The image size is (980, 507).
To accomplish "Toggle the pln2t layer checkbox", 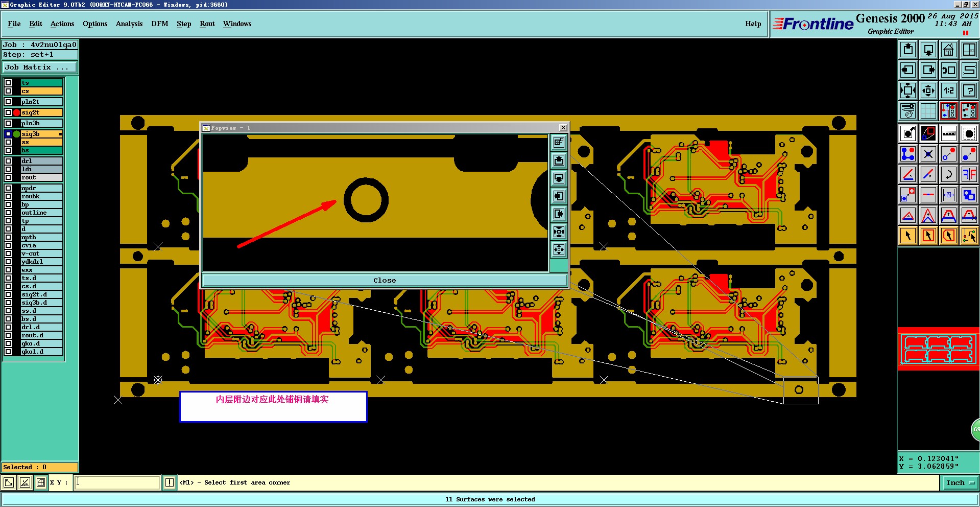I will [8, 102].
